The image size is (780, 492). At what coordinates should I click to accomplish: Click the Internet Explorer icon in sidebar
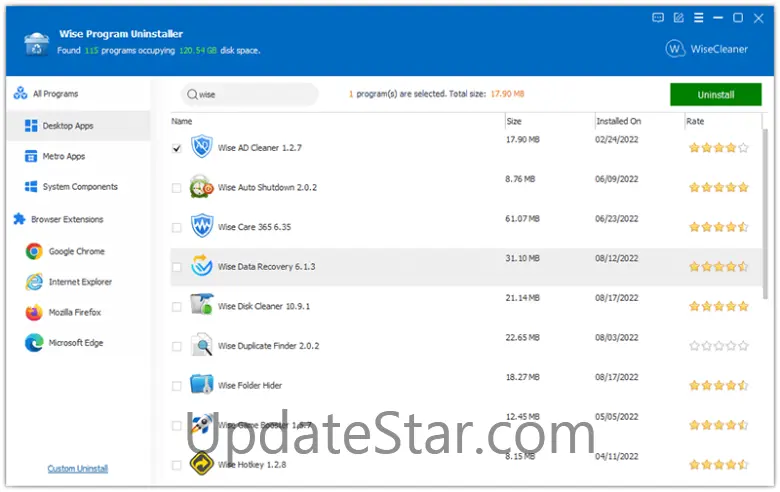(x=34, y=282)
